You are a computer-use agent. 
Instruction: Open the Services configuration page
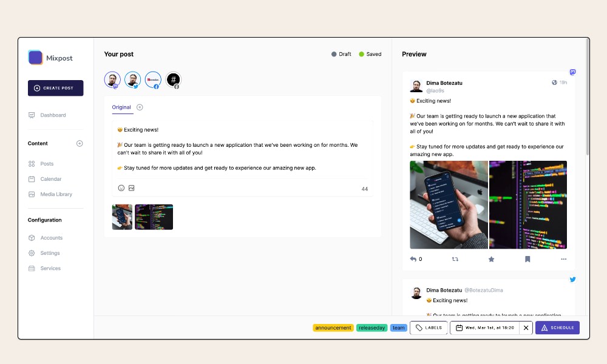click(51, 268)
